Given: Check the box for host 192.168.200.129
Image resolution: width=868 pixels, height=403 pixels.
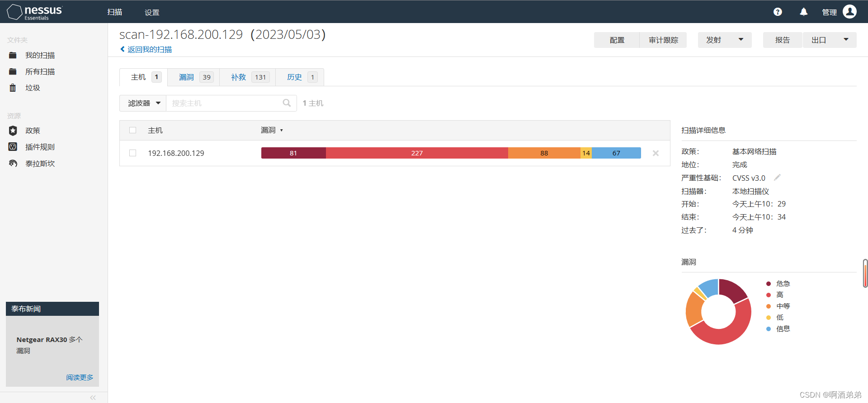Looking at the screenshot, I should (x=132, y=153).
